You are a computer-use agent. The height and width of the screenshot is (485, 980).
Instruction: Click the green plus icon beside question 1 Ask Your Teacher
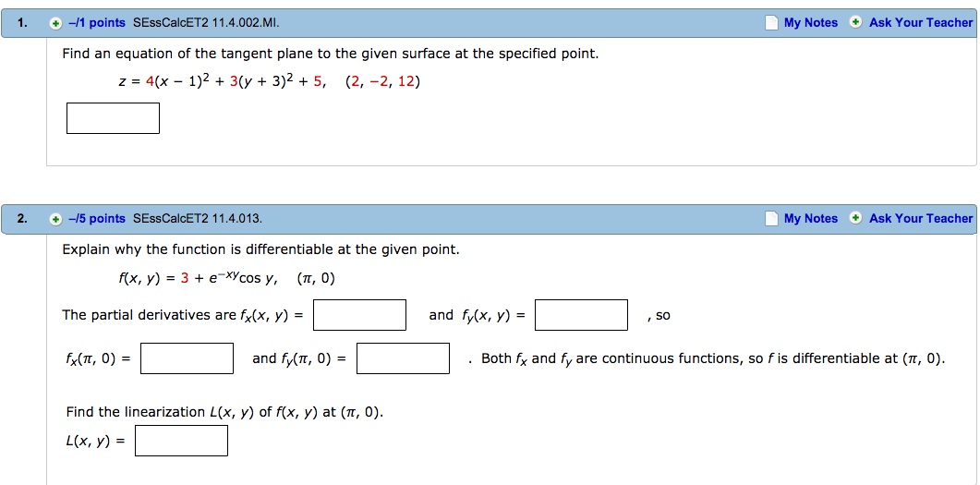[856, 22]
